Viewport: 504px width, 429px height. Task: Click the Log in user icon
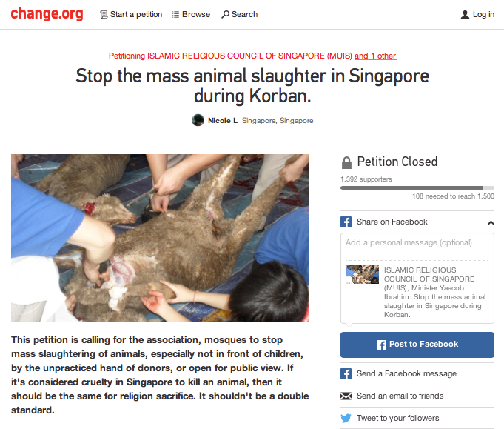coord(465,15)
